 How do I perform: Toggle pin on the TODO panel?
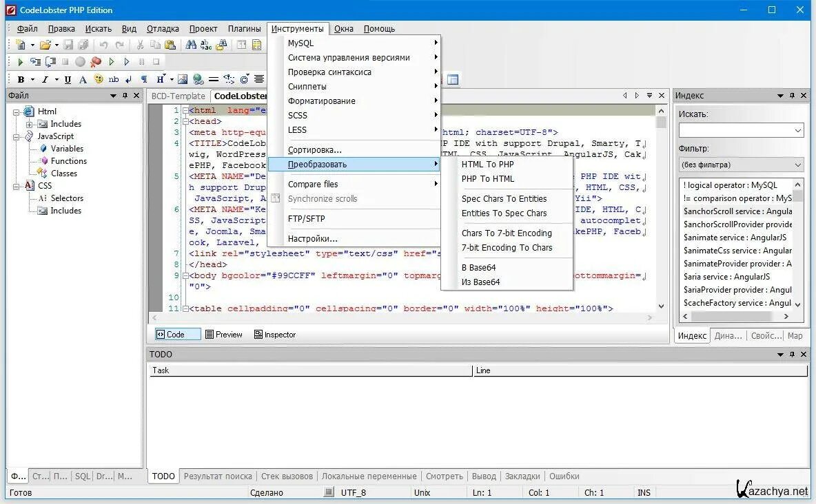point(792,354)
